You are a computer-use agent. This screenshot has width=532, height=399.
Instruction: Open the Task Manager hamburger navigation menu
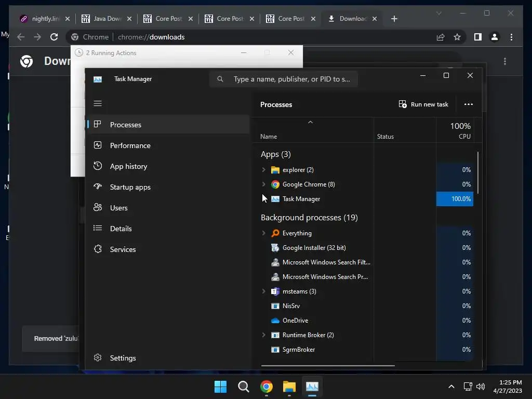(x=98, y=103)
